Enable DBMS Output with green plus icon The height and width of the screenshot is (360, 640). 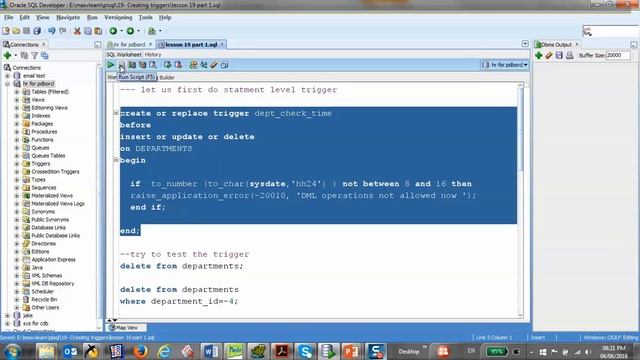click(x=539, y=56)
